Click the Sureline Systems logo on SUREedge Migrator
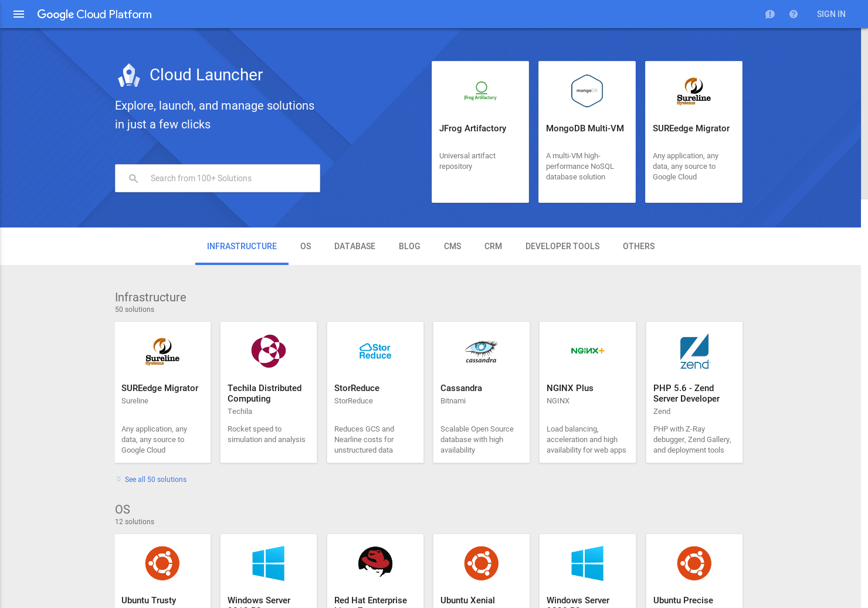Screen dimensions: 868x608 (694, 91)
